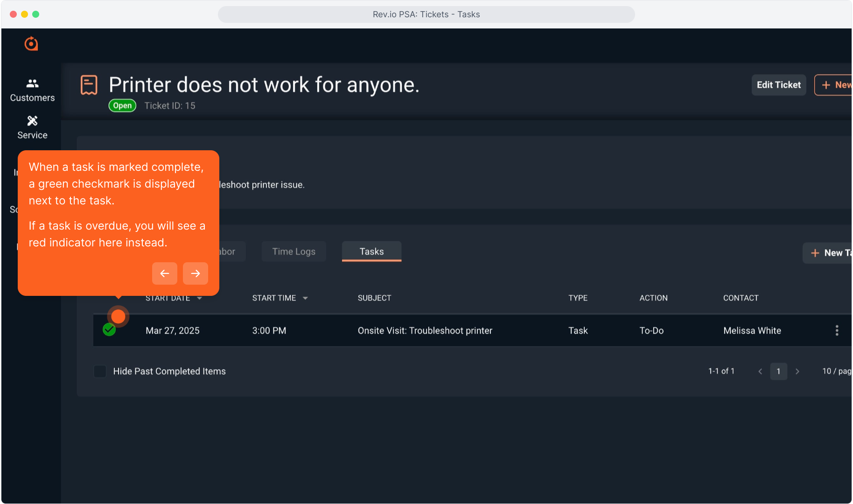Go to previous tooltip step arrow
Screen dimensions: 853x504
(x=164, y=273)
